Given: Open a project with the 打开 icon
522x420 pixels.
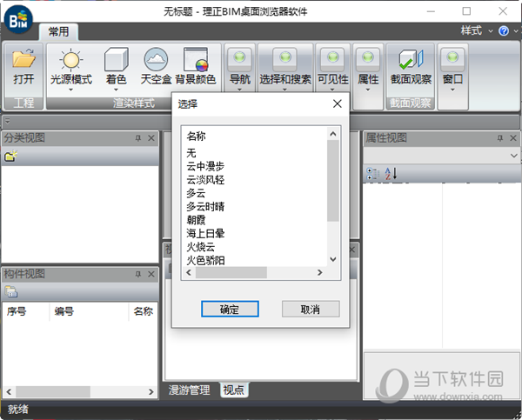Looking at the screenshot, I should point(23,67).
